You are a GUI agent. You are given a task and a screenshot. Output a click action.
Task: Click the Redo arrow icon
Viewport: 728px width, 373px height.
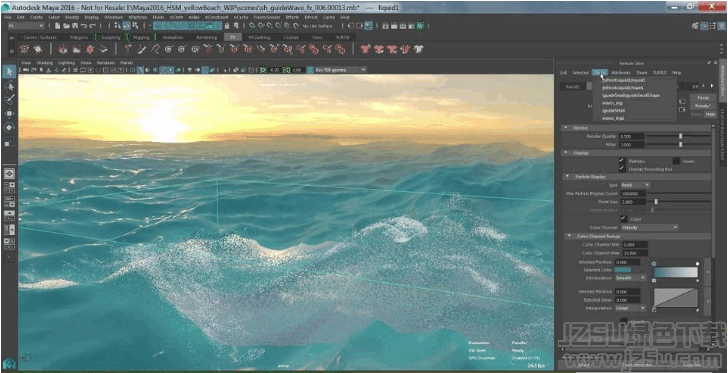click(x=92, y=26)
